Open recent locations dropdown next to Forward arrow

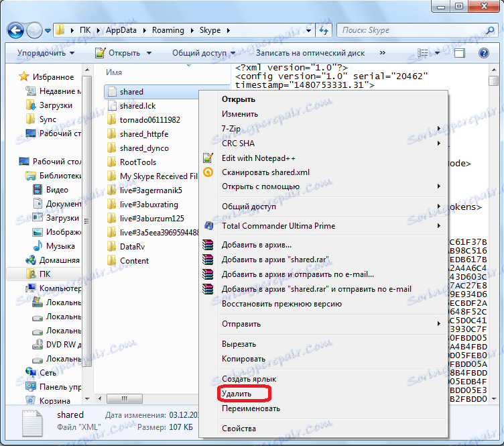point(48,31)
